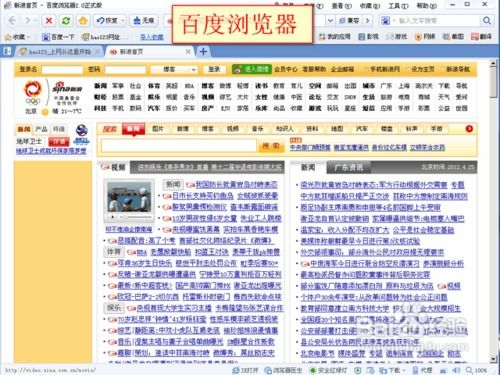Click the 设为主页 set homepage link
This screenshot has width=500, height=375.
pyautogui.click(x=422, y=69)
